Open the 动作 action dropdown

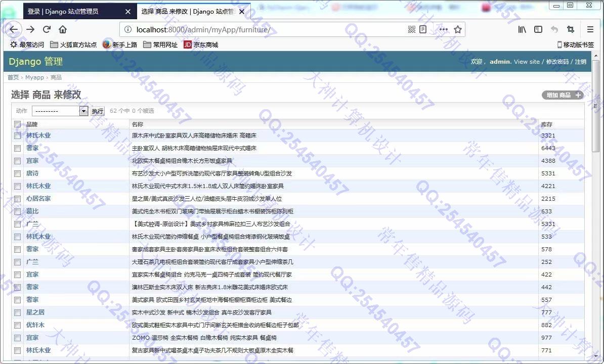(60, 111)
